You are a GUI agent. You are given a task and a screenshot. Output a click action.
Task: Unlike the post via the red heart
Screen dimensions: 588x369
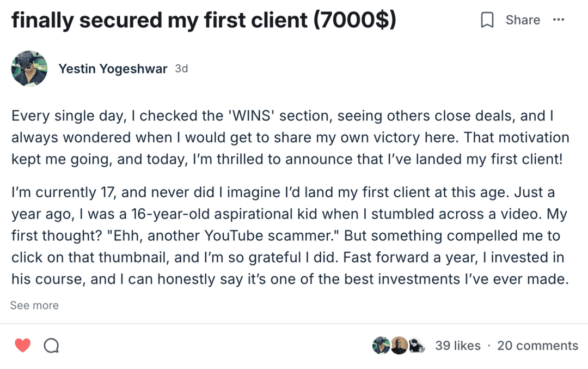pyautogui.click(x=22, y=345)
